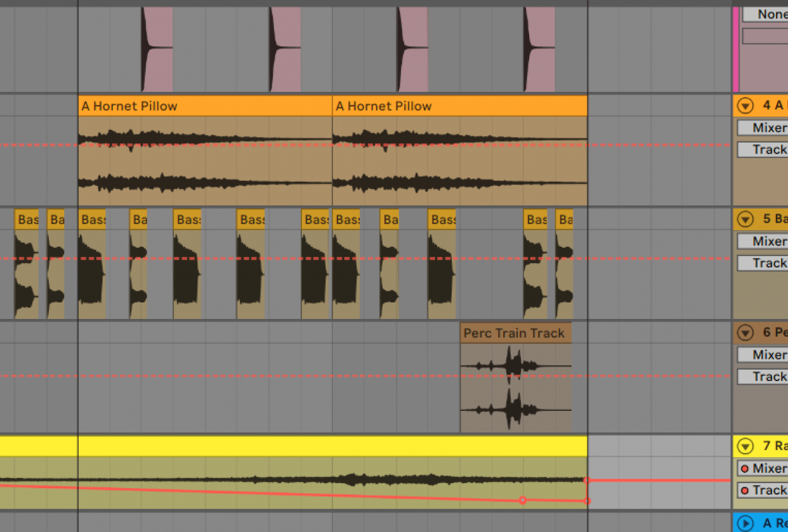Select the Perc Train Track clip
Screen dimensions: 788x532
point(515,333)
